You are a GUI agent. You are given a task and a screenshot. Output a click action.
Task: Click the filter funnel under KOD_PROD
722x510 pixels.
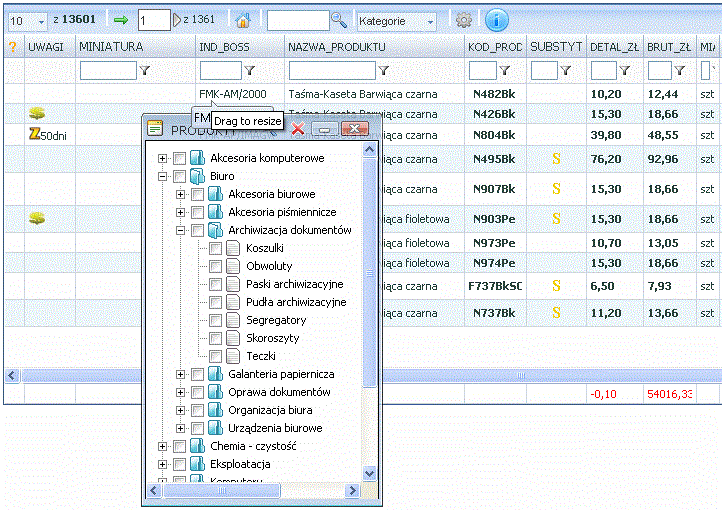505,70
